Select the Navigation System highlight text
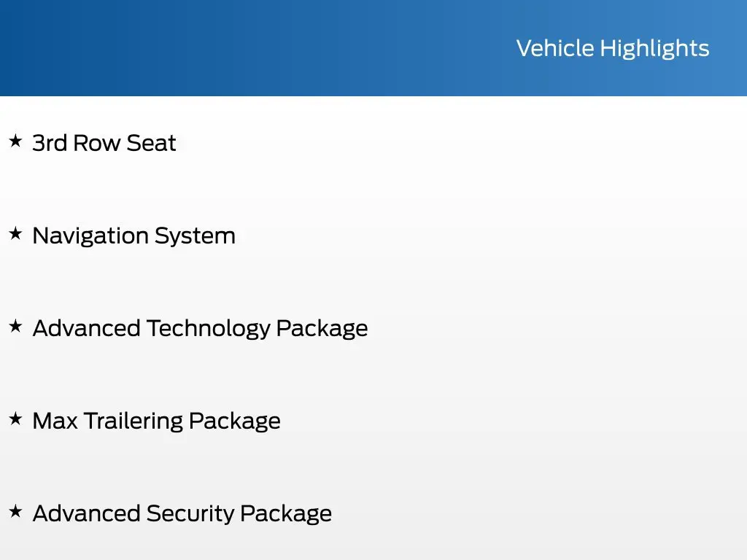Image resolution: width=747 pixels, height=560 pixels. 134,236
